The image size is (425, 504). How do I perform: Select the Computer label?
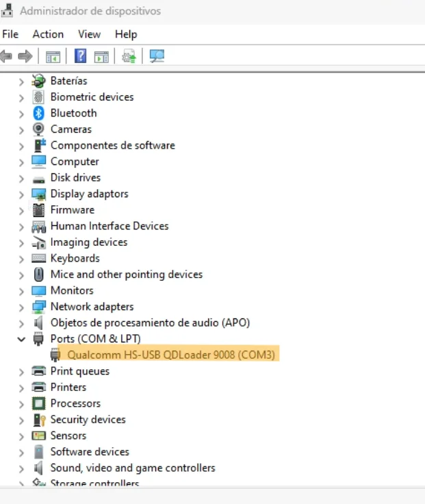[75, 162]
